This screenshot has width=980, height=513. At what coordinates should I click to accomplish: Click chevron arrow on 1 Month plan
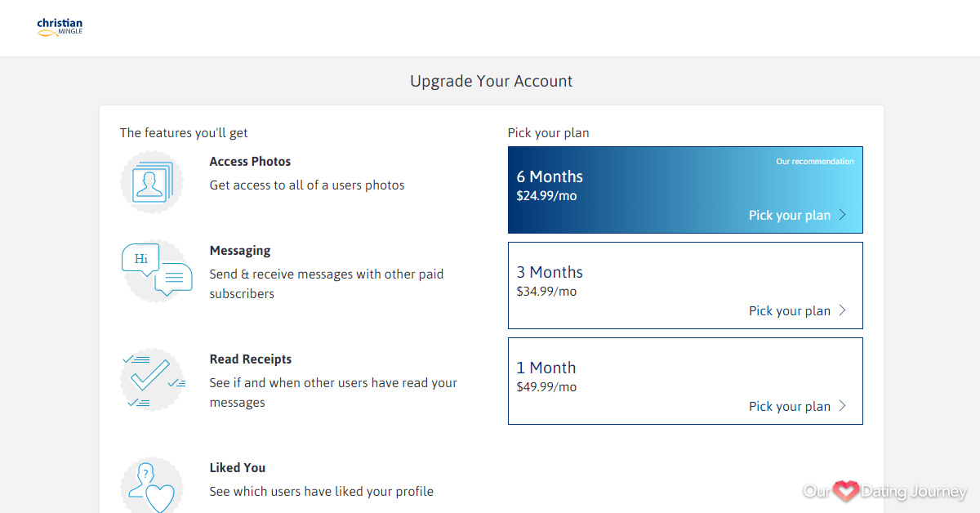[843, 406]
